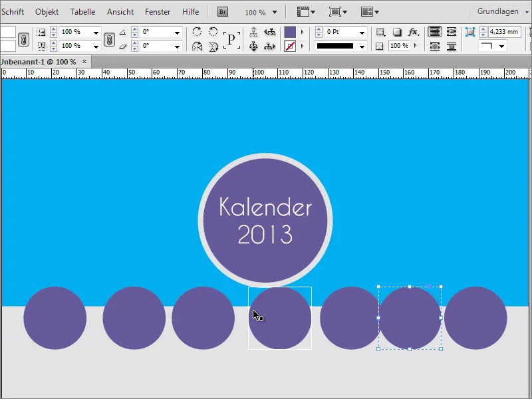Open the Objekt menu

[47, 11]
